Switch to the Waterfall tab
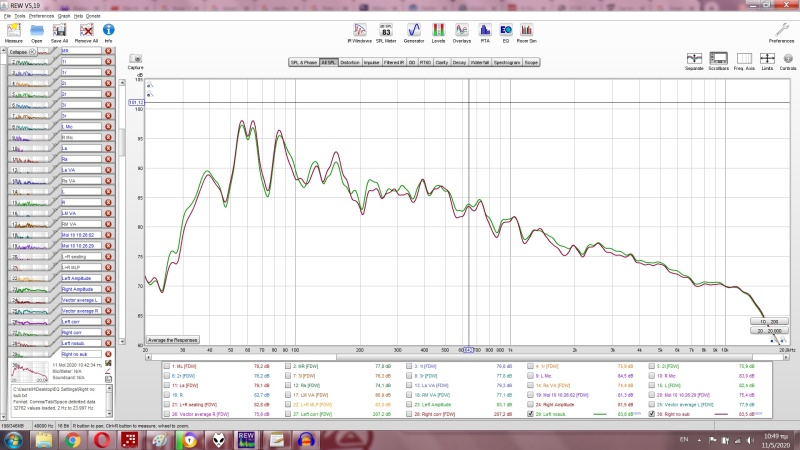 pos(480,62)
